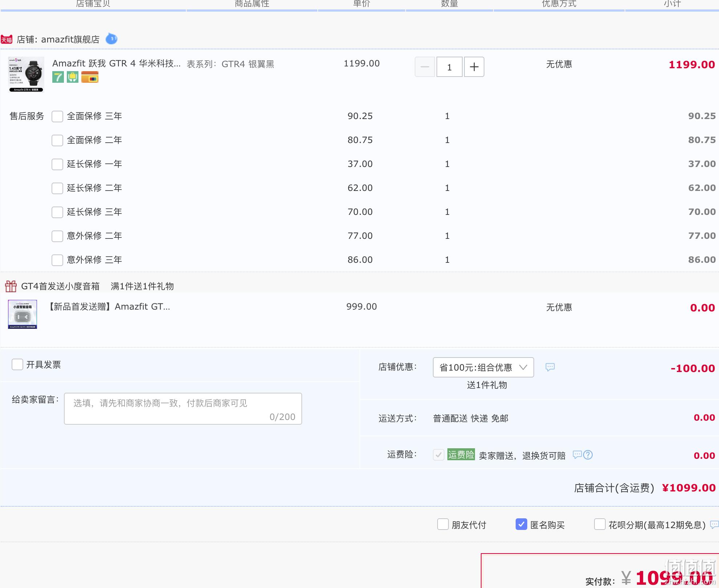This screenshot has height=588, width=719.
Task: Check 意外保修 二年 service option
Action: tap(57, 236)
